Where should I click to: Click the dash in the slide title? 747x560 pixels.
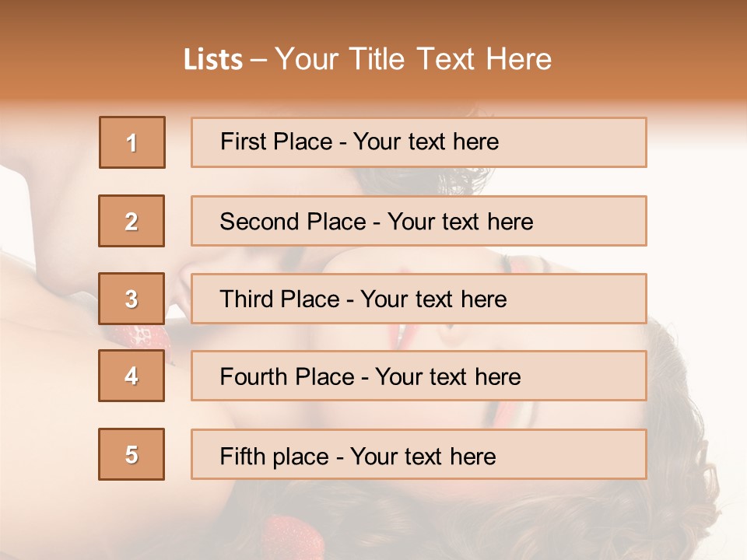(259, 59)
